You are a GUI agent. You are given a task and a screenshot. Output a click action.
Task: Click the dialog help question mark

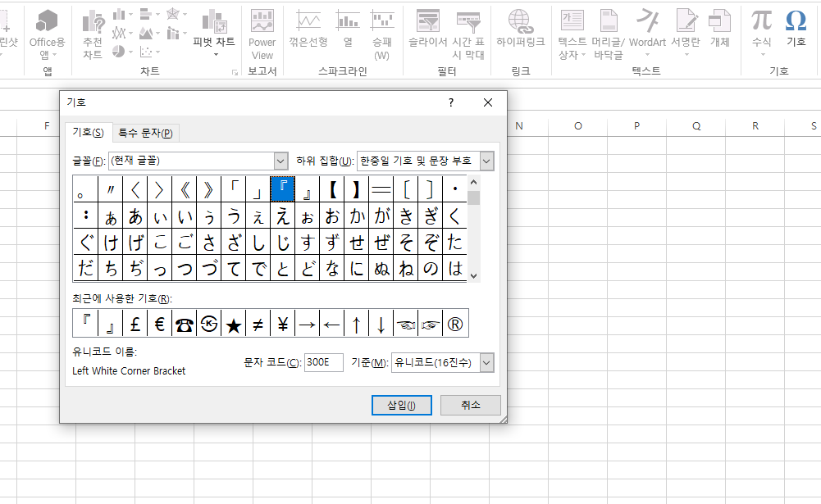click(451, 102)
